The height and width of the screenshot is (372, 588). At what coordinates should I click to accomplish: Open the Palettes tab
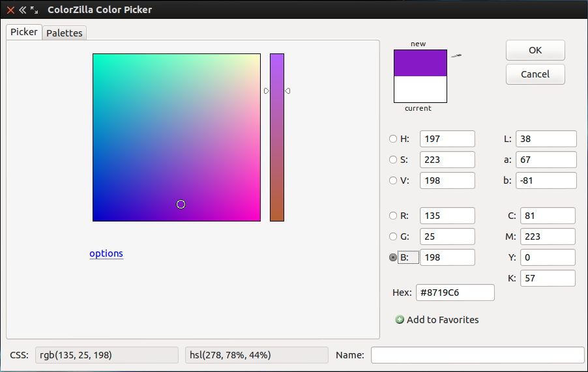[x=65, y=33]
